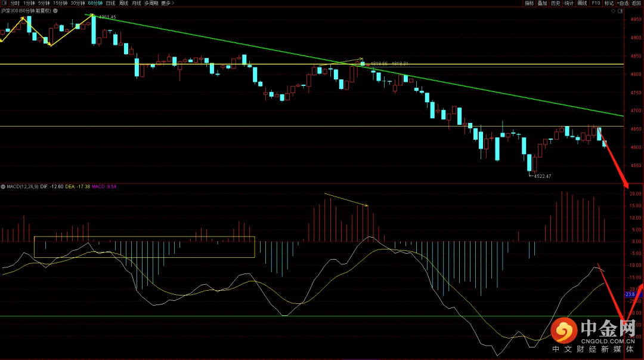Select the 5分钟 timeframe
Screen dimensions: 644x360
tap(45, 3)
